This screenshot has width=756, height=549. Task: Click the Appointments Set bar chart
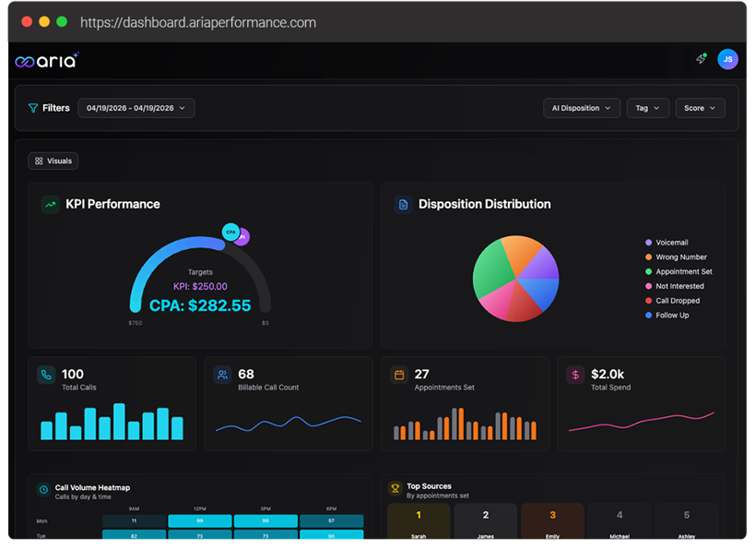tap(465, 424)
